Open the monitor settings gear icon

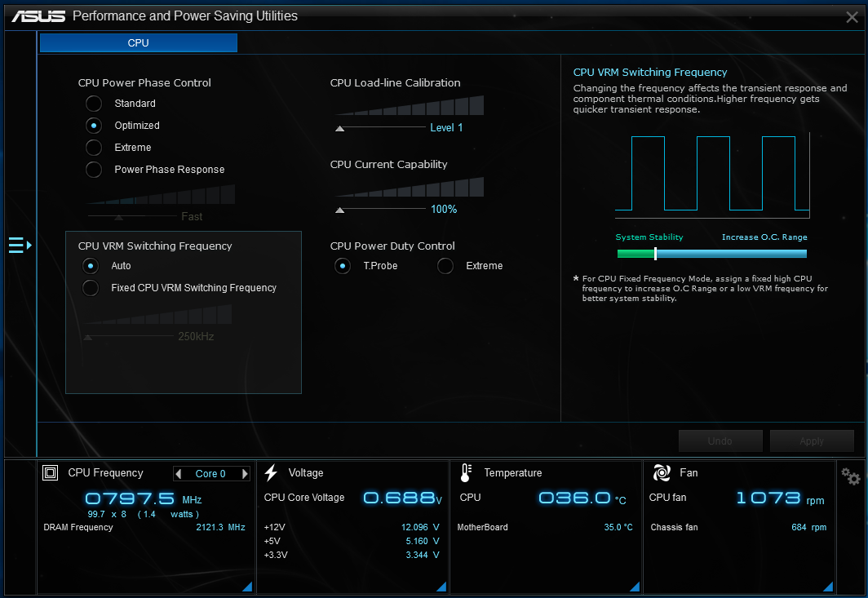tap(850, 476)
